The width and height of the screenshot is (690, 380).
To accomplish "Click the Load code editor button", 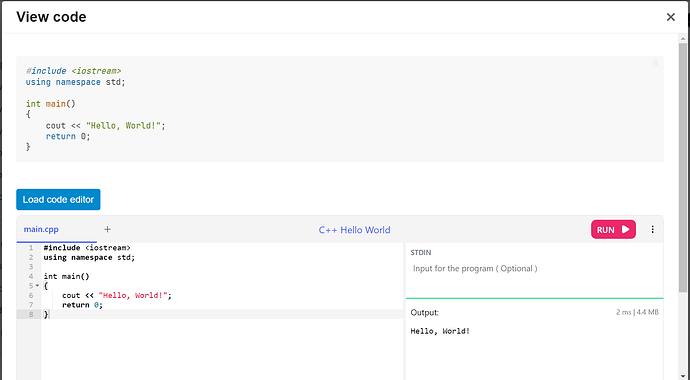I will 58,200.
